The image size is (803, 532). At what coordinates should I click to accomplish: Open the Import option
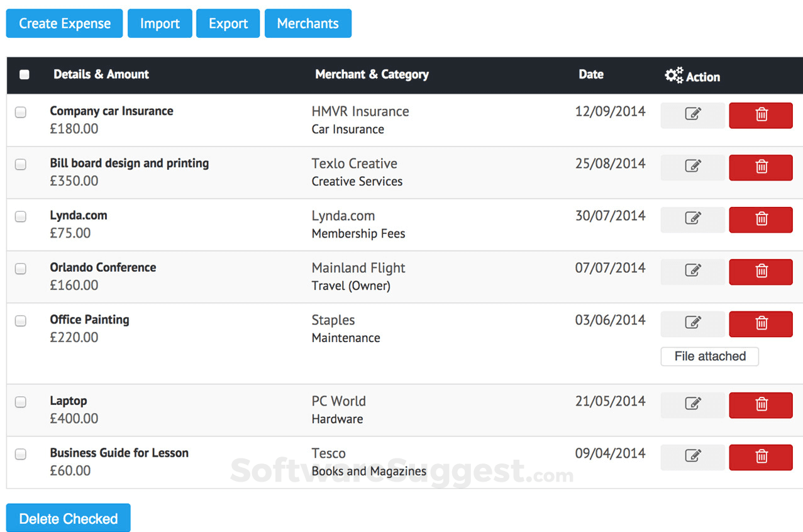pos(160,24)
